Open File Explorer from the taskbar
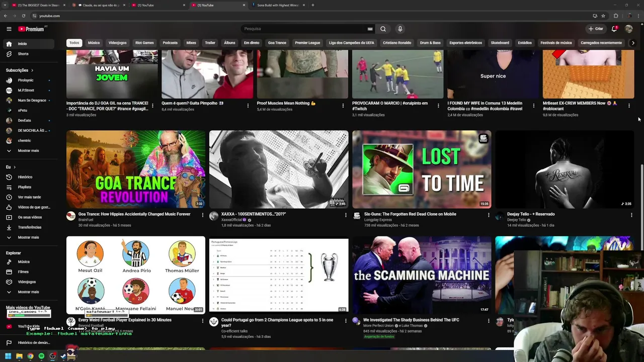The width and height of the screenshot is (644, 362). tap(20, 356)
